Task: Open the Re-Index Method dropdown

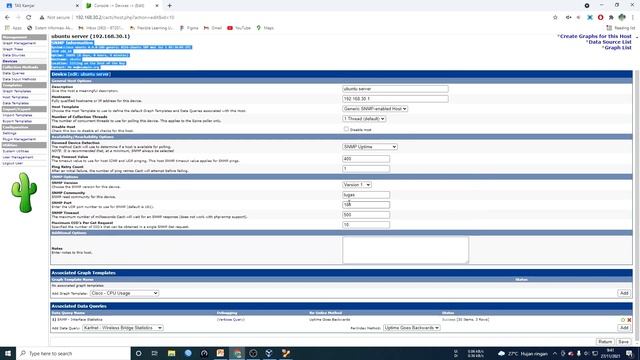Action: click(411, 328)
